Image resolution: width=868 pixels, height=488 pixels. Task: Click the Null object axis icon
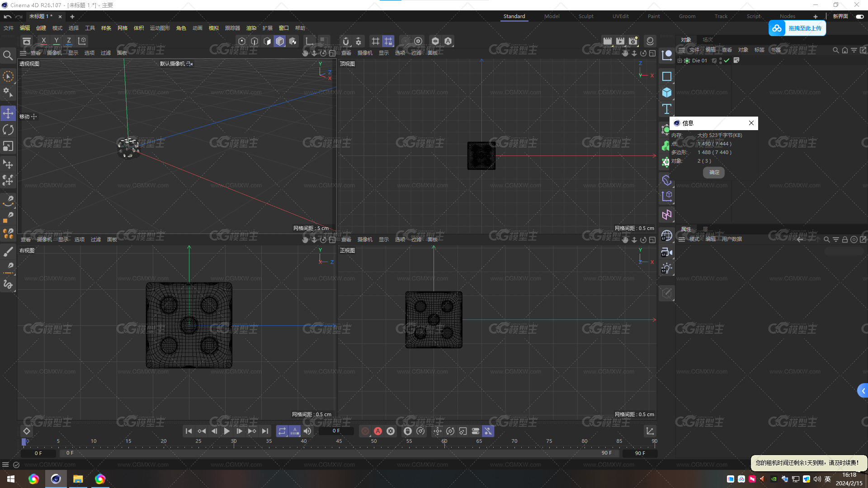(x=666, y=56)
